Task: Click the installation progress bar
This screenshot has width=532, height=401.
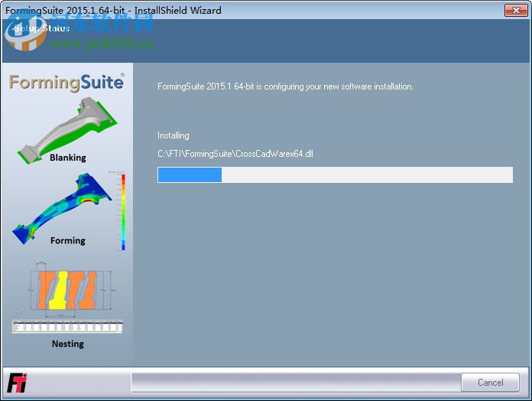Action: pos(336,175)
